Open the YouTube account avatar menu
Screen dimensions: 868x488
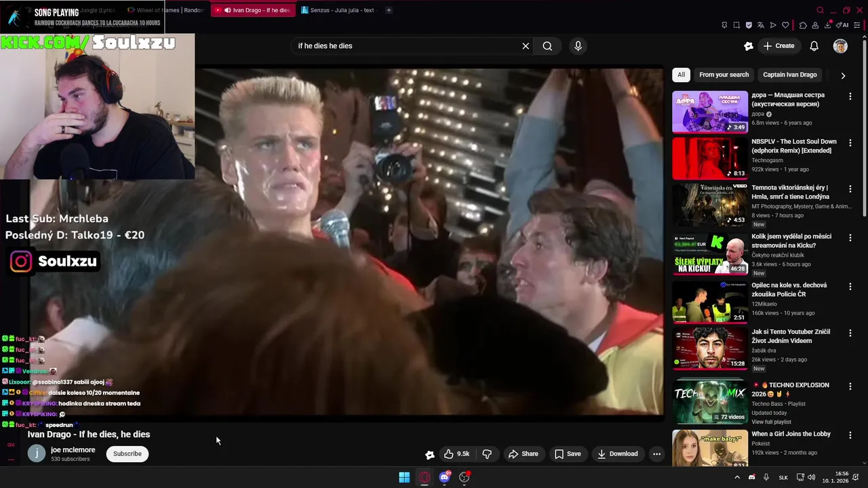click(x=840, y=46)
